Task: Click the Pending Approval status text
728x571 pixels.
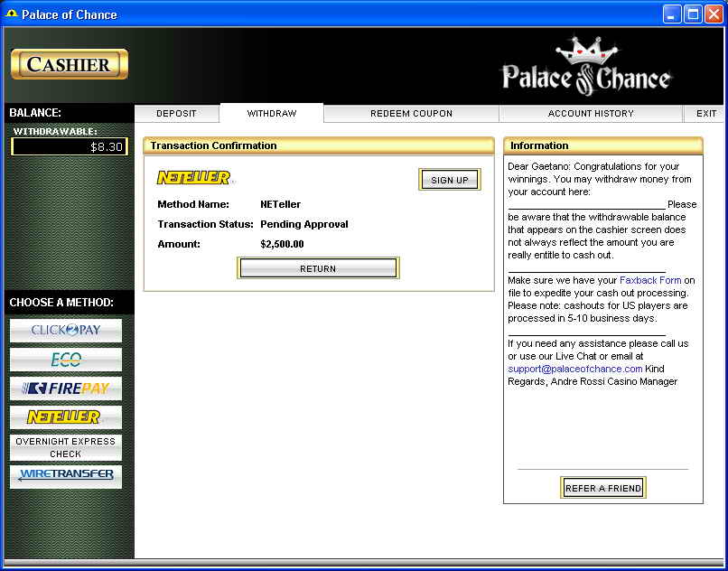Action: point(304,224)
